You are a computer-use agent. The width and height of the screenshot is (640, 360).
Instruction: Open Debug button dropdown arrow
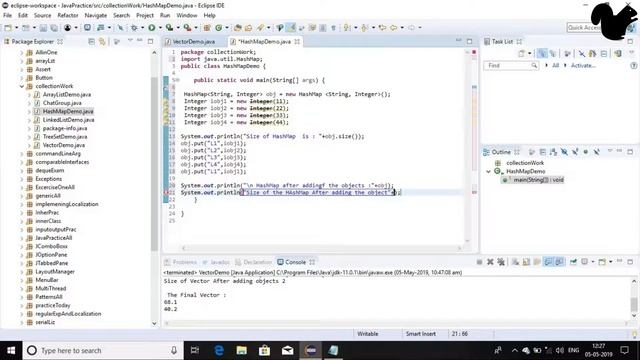[x=142, y=28]
